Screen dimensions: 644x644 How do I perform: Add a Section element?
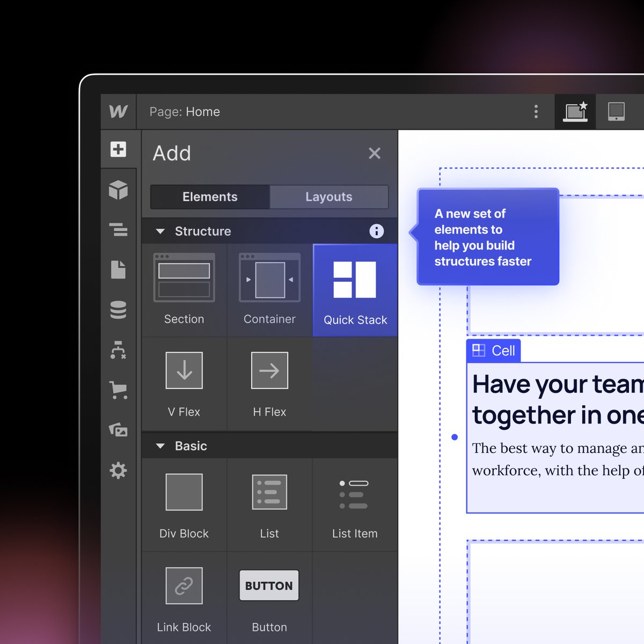click(184, 290)
